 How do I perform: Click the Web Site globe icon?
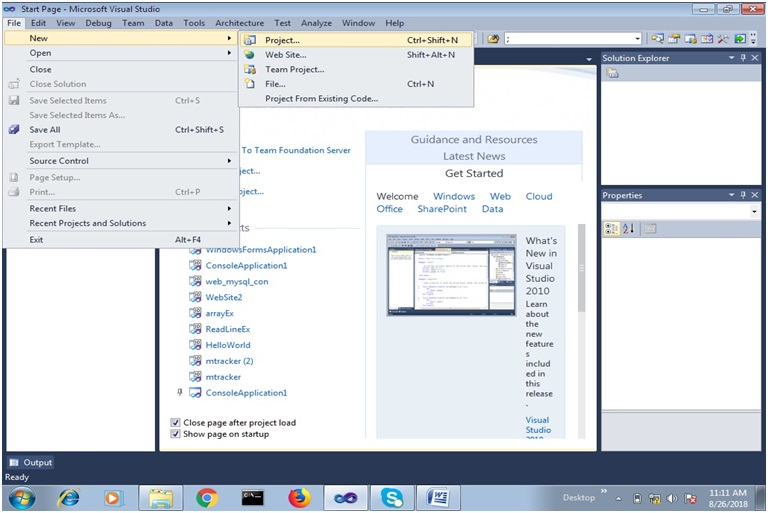pos(250,55)
